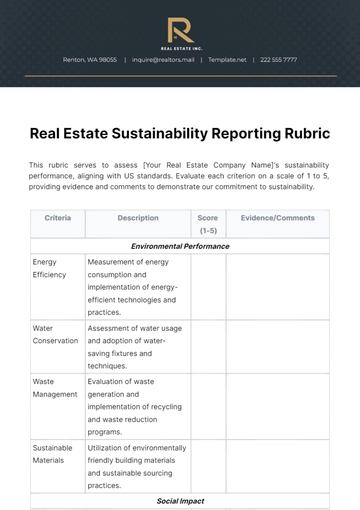Click the 'Assessment of water usage' description cell
This screenshot has width=360, height=510.
tap(138, 347)
